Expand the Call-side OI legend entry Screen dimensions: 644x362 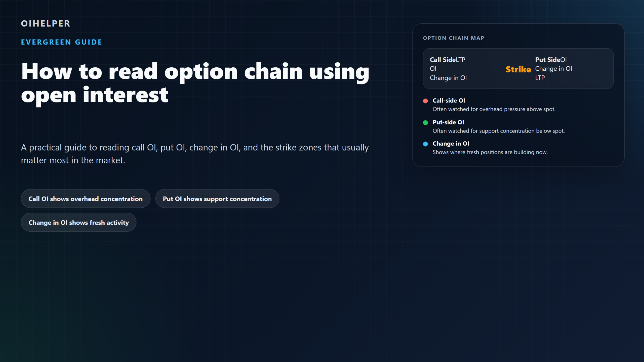[449, 100]
